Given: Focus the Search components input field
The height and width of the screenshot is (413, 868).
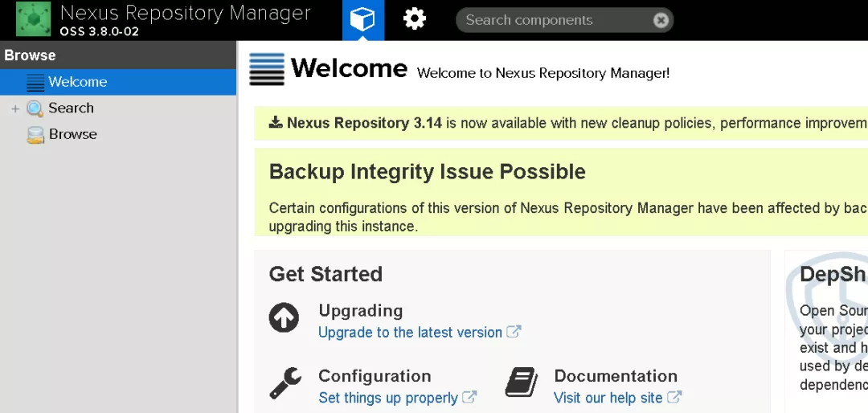Looking at the screenshot, I should [555, 21].
